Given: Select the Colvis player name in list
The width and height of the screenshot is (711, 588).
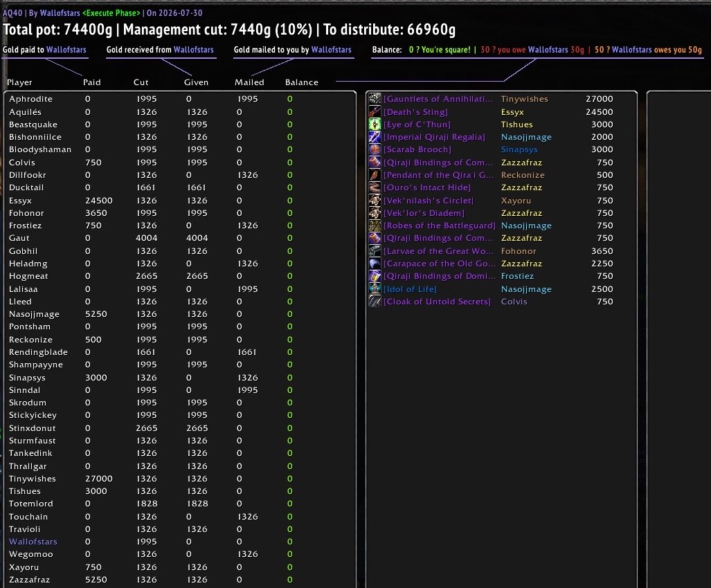Looking at the screenshot, I should pyautogui.click(x=21, y=162).
